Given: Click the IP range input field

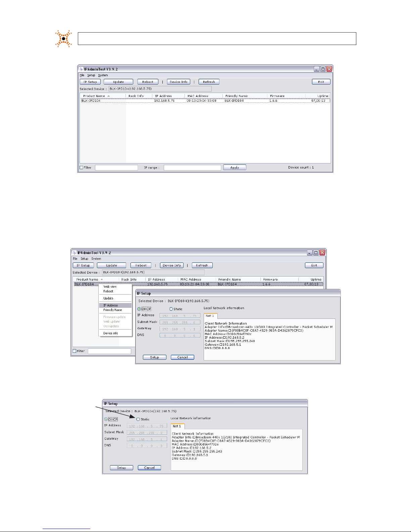Looking at the screenshot, I should [x=192, y=167].
